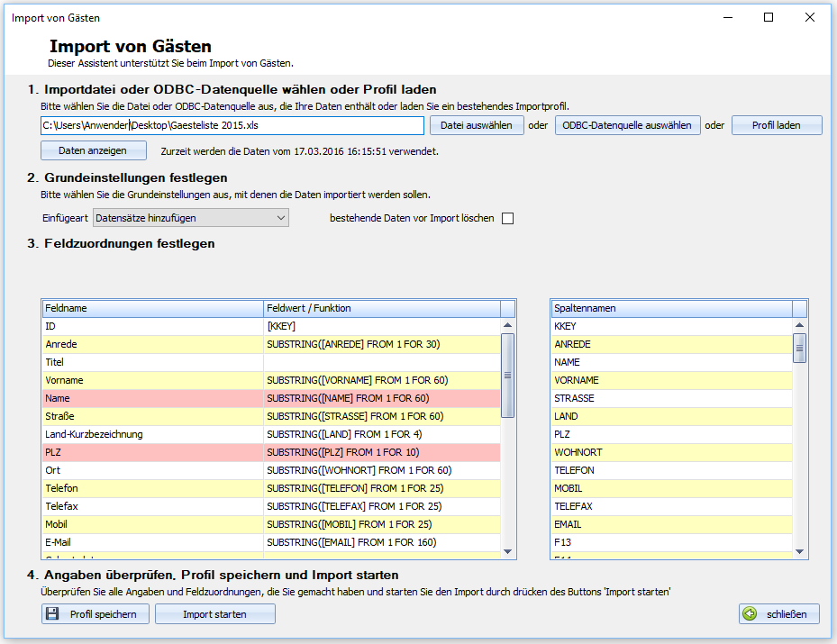Select F13 in the Spaltennamen list
This screenshot has height=644, width=837.
671,542
